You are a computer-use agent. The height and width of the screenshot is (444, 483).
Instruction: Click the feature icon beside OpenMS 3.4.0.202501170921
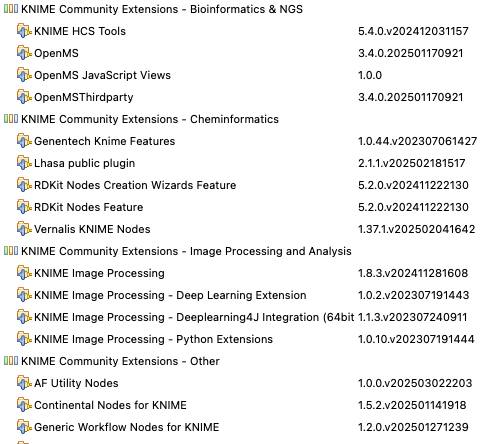pos(24,53)
